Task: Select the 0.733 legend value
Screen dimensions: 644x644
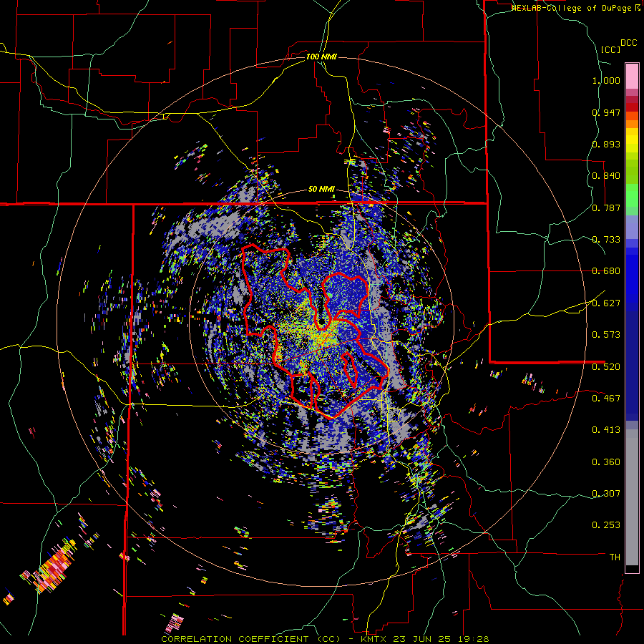Action: point(606,240)
